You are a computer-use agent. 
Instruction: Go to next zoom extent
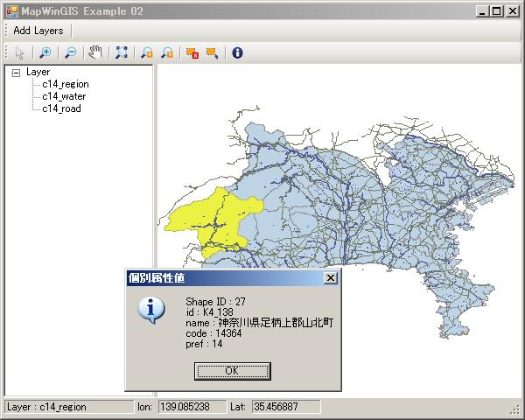click(166, 52)
